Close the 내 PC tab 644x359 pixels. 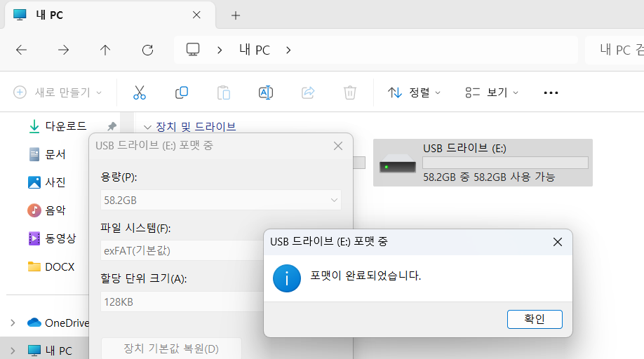(x=196, y=15)
